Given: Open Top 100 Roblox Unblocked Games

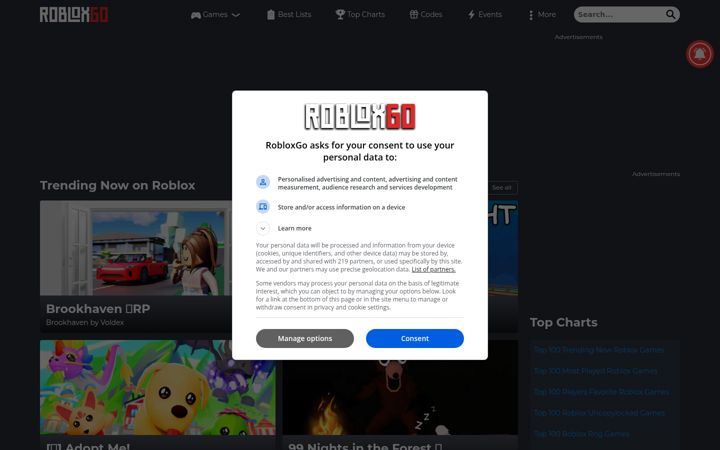Looking at the screenshot, I should pyautogui.click(x=599, y=413).
